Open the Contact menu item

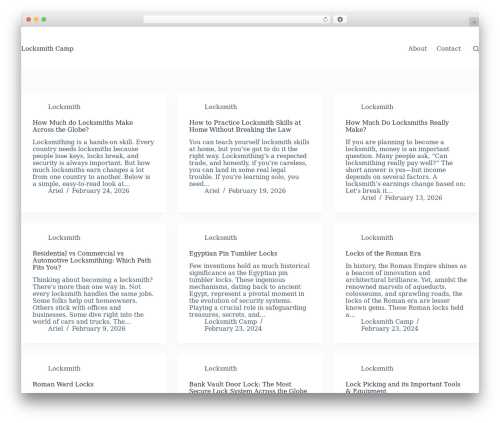point(449,49)
